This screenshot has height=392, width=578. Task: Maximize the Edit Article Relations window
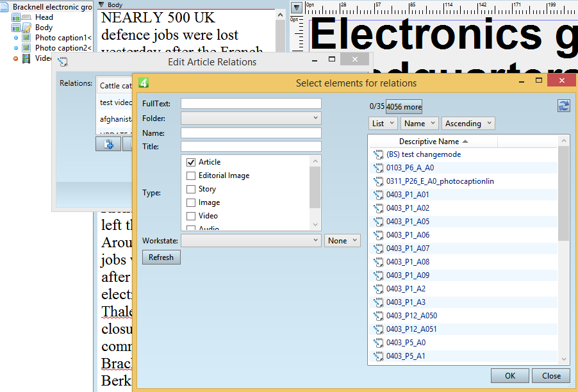tap(332, 60)
